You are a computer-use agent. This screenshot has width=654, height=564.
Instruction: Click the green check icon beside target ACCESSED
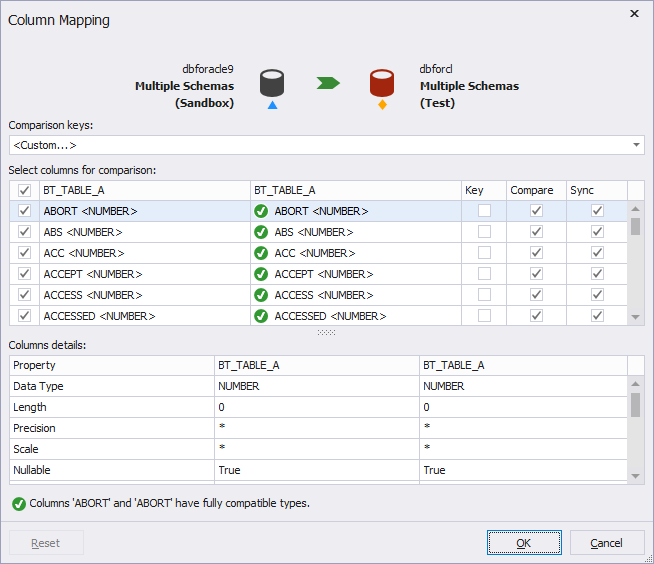click(x=261, y=316)
